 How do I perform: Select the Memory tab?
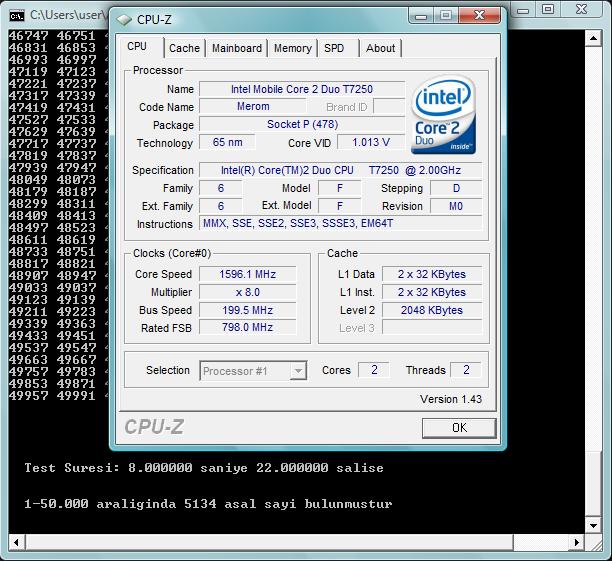click(x=293, y=48)
